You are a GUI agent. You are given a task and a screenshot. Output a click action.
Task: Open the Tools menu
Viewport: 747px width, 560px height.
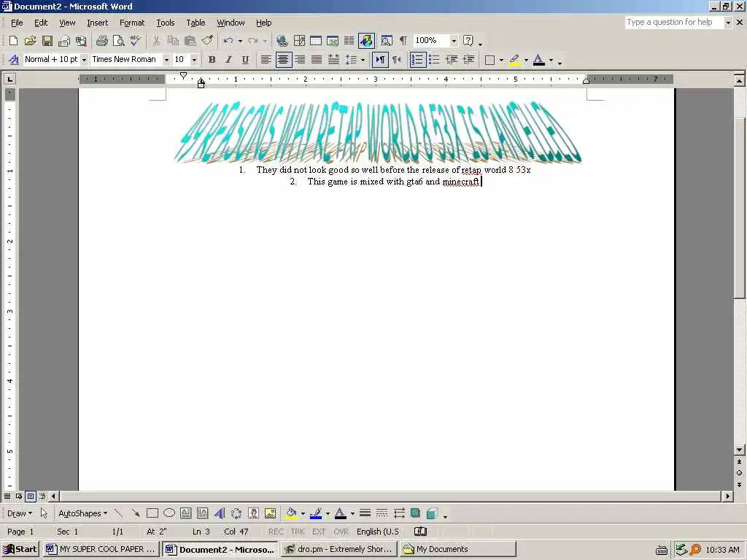[x=166, y=23]
